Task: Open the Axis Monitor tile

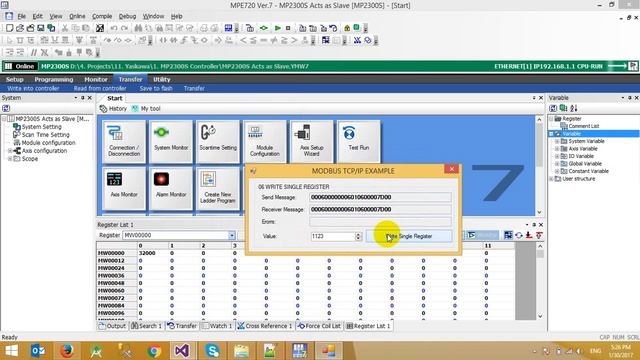Action: pos(124,189)
